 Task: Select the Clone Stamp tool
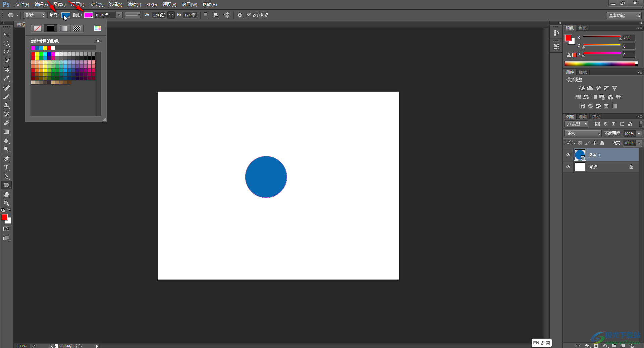(6, 105)
